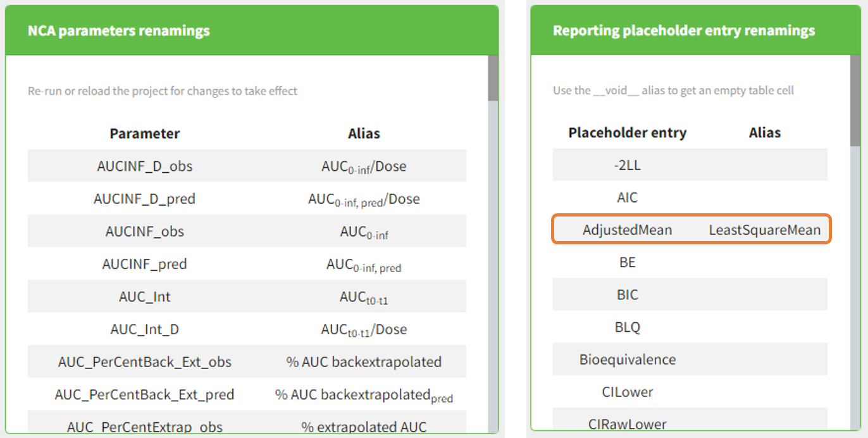This screenshot has height=438, width=868.
Task: Click the Parameter column header
Action: tap(144, 134)
